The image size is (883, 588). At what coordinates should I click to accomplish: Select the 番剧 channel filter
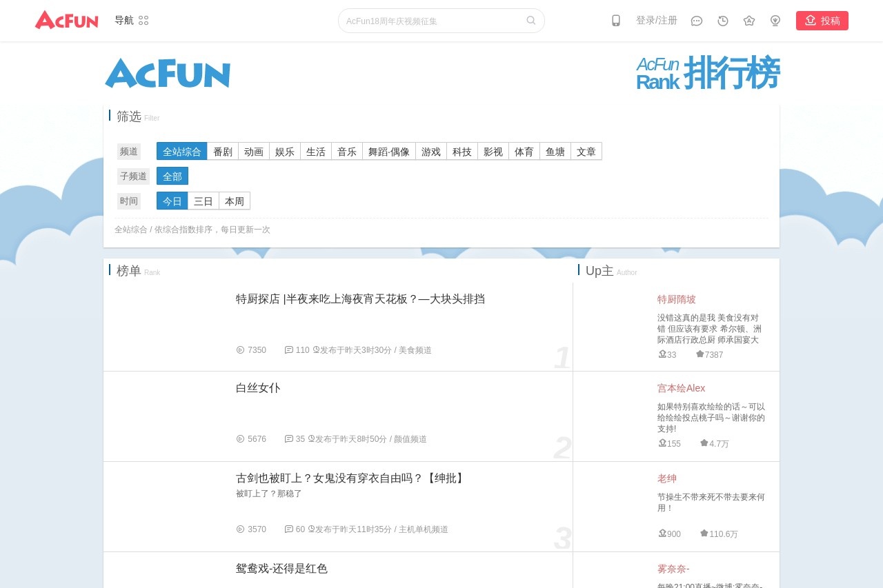point(222,151)
